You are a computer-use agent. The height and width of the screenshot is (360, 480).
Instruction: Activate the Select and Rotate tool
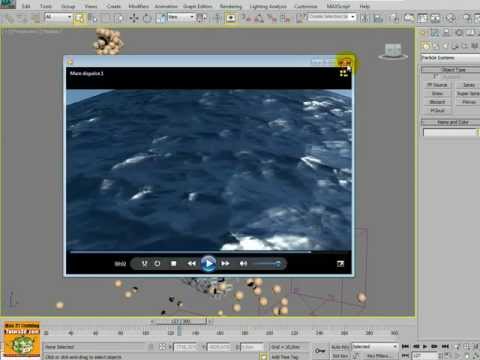[147, 18]
